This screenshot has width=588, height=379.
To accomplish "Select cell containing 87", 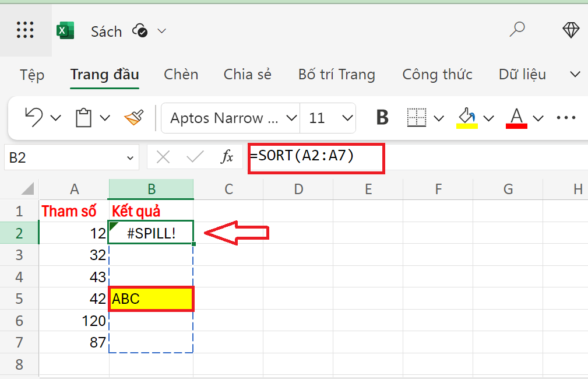I will (x=74, y=342).
